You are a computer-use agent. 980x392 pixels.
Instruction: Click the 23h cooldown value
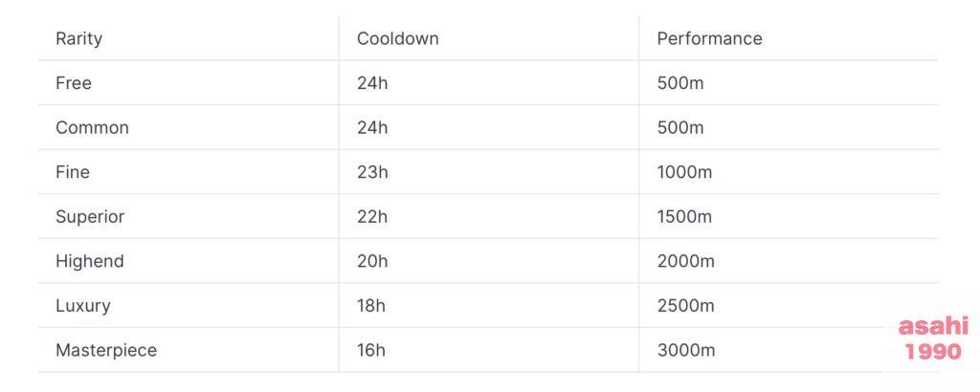[x=372, y=172]
